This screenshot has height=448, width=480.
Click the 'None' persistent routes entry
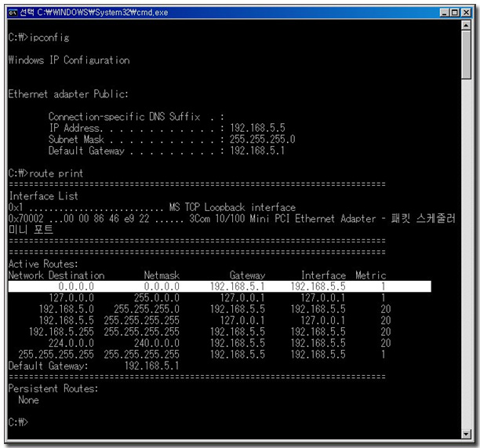pyautogui.click(x=28, y=400)
